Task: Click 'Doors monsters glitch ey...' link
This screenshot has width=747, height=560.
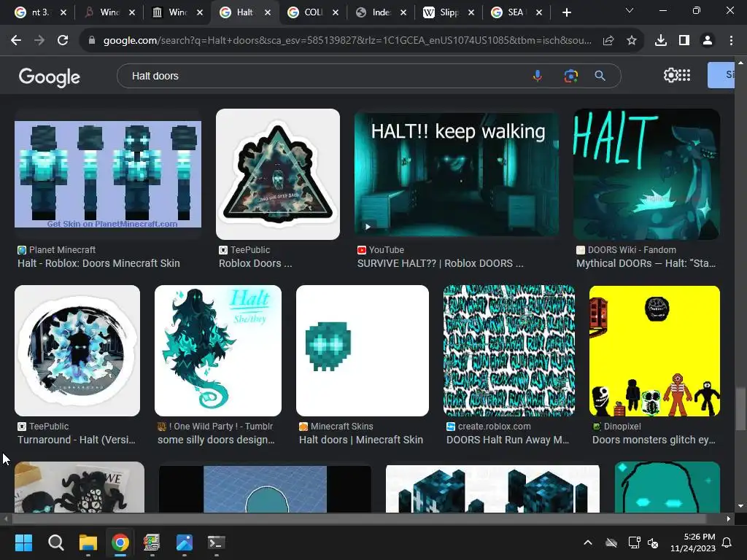Action: coord(654,440)
